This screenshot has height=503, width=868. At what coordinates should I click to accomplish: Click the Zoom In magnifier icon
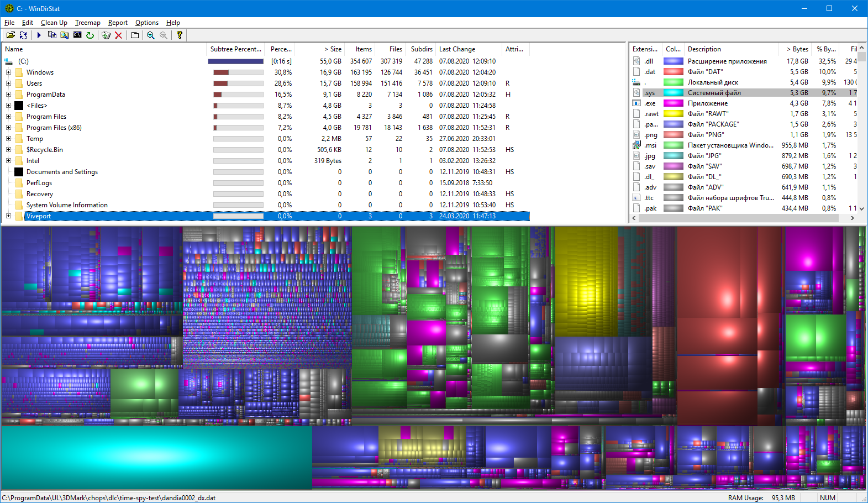pos(150,35)
